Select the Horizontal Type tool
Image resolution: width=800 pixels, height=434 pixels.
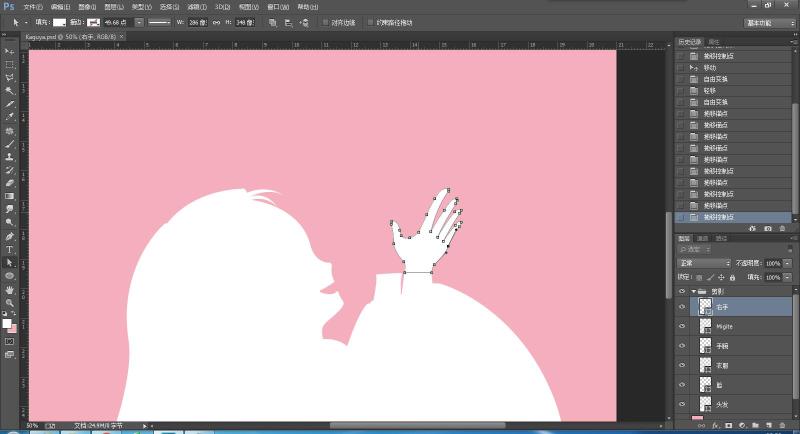[x=9, y=249]
